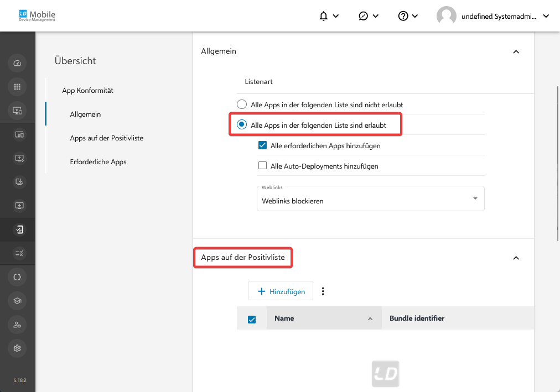This screenshot has height=392, width=560.
Task: Collapse the Allgemein section
Action: coord(516,52)
